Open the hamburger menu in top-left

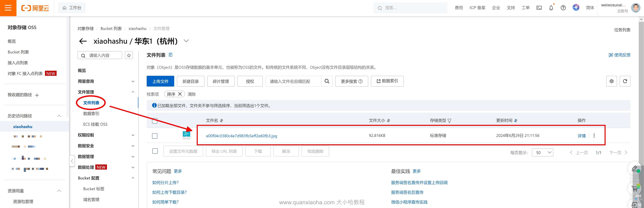click(x=8, y=8)
